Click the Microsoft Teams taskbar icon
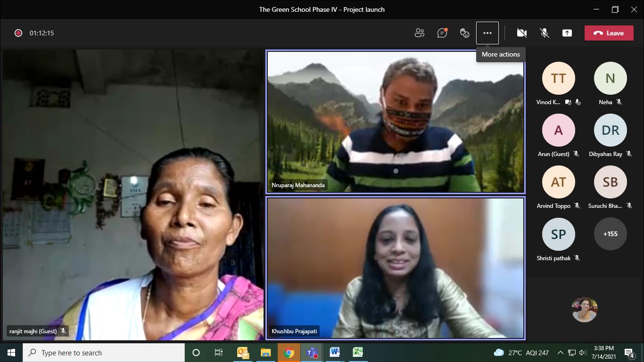Viewport: 644px width, 362px height. click(312, 353)
